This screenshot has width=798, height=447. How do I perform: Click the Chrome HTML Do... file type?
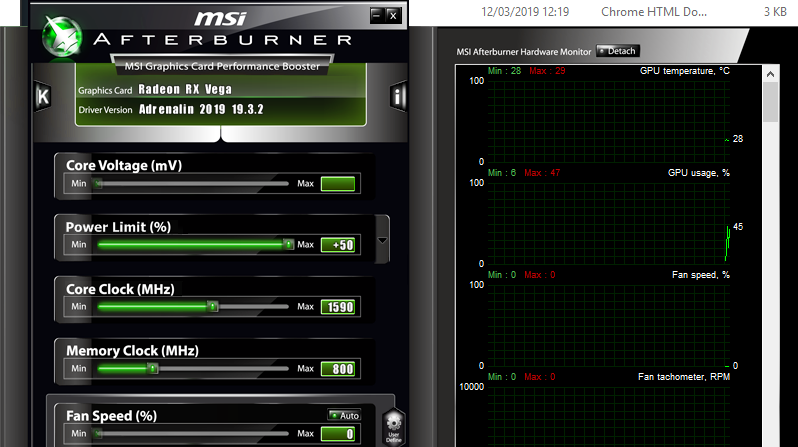coord(654,12)
